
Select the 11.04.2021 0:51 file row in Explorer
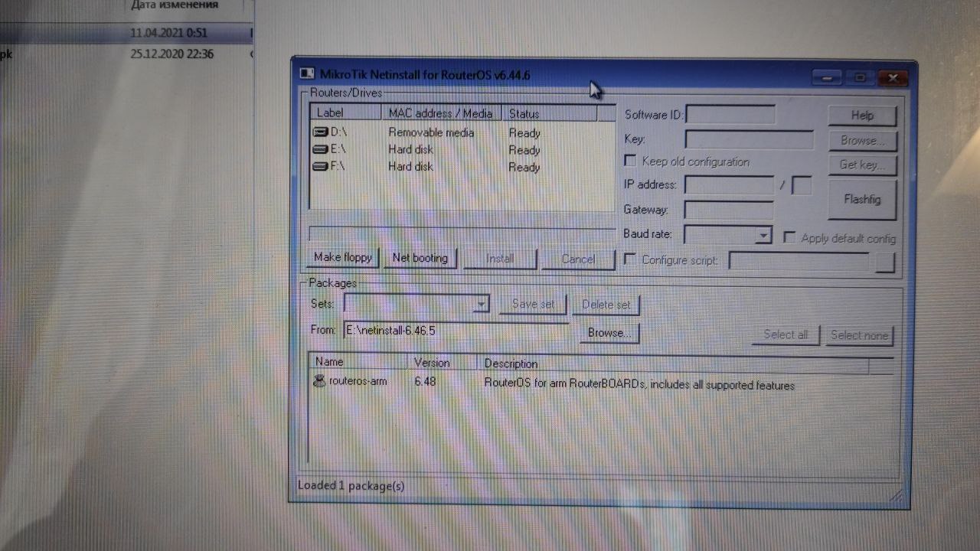pos(126,33)
